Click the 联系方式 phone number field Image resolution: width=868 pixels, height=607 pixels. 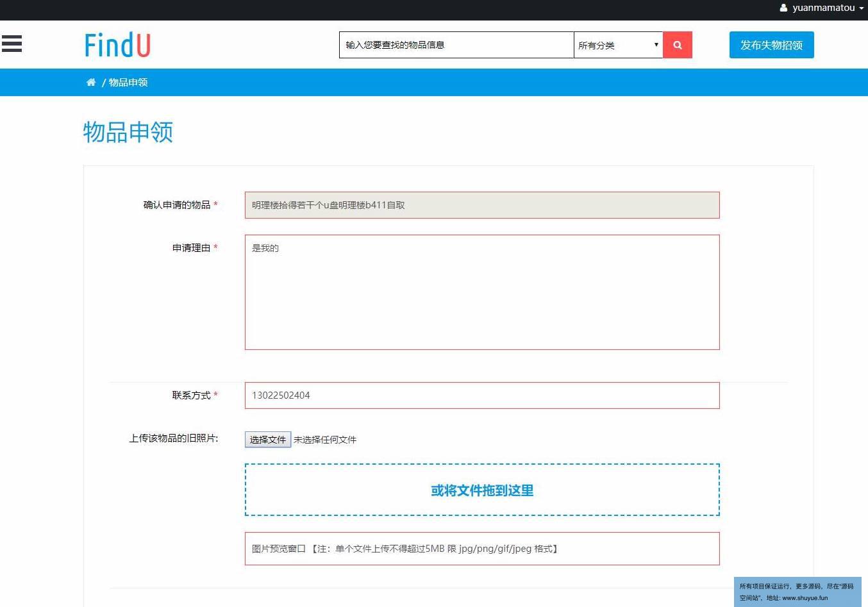[481, 395]
